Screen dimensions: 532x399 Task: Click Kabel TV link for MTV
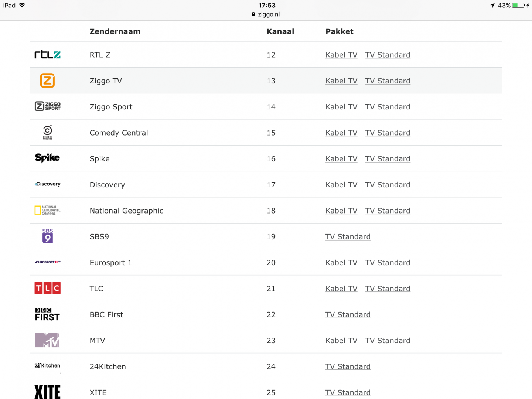point(341,341)
